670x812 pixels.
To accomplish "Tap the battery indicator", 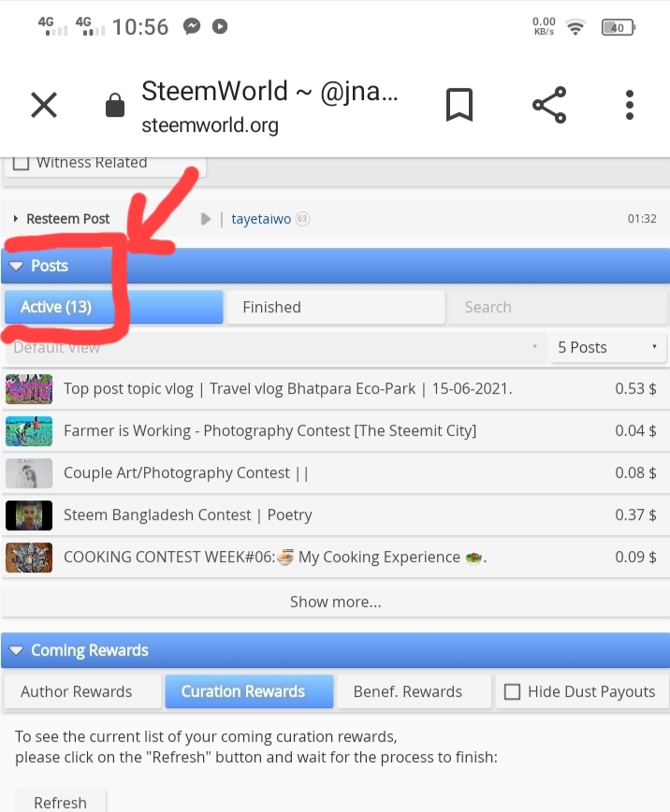I will 619,27.
